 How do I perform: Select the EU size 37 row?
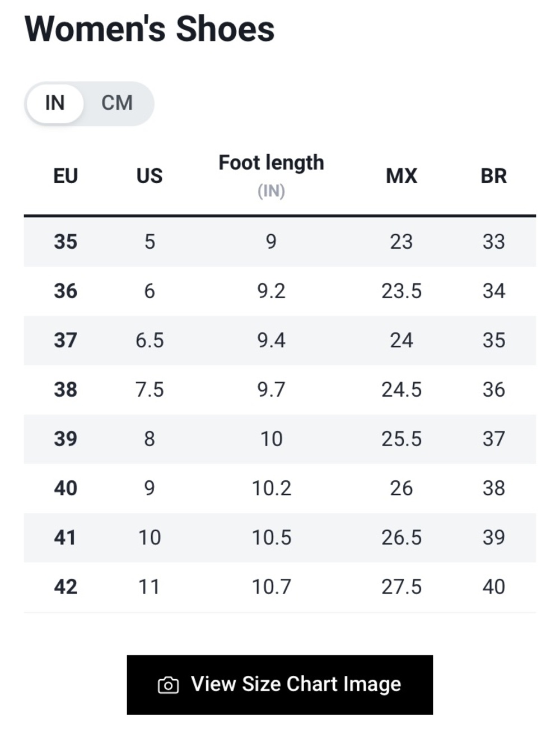[x=280, y=340]
